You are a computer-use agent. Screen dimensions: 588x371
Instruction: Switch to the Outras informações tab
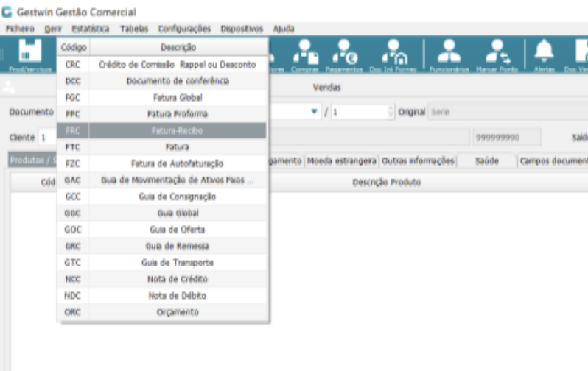pos(419,161)
